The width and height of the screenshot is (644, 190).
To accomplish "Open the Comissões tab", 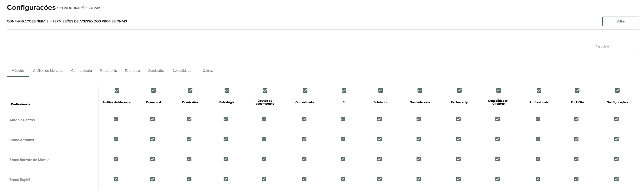I will 156,71.
